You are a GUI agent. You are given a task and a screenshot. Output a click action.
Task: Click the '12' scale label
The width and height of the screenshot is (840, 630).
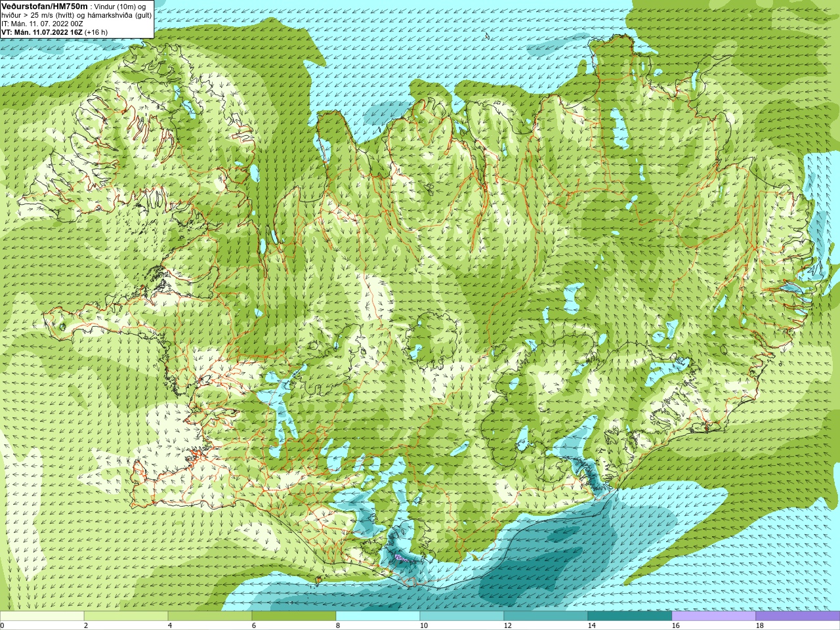pos(507,625)
